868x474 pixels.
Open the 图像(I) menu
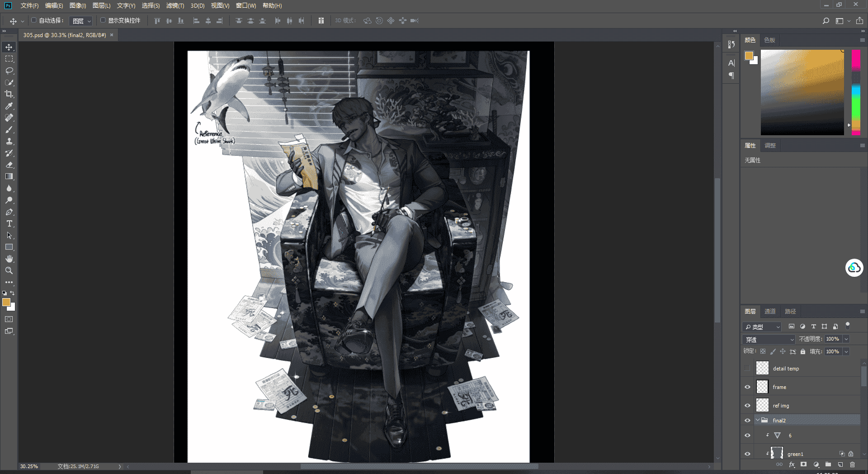coord(78,5)
